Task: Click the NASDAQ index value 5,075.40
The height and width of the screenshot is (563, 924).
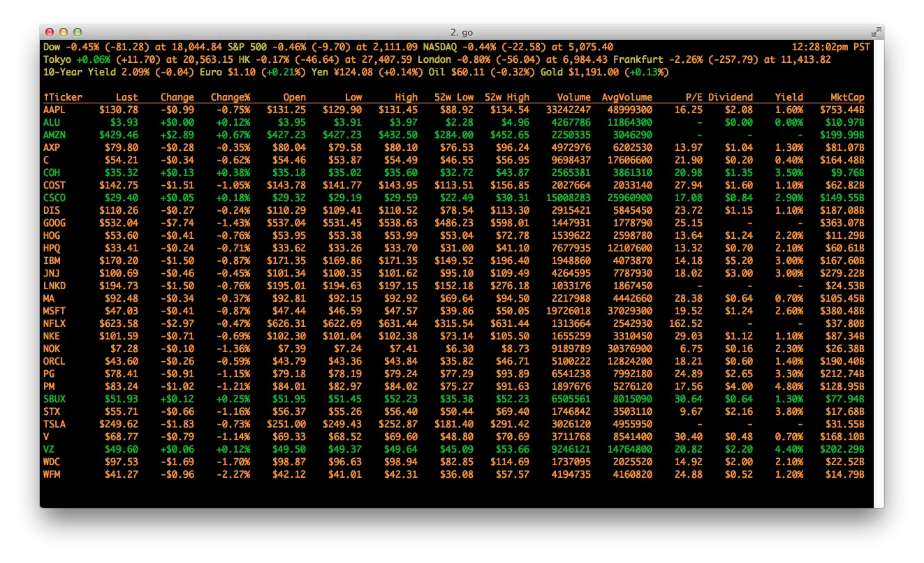Action: point(591,47)
